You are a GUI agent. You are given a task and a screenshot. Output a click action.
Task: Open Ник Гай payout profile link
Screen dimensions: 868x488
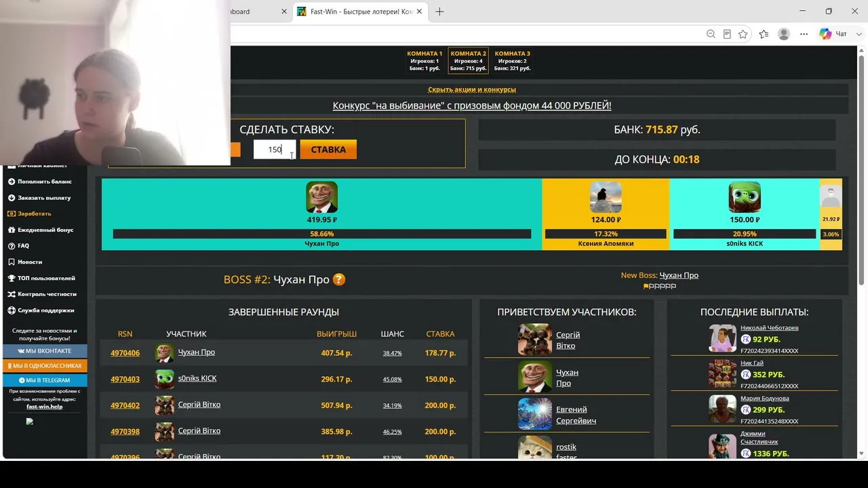point(752,363)
